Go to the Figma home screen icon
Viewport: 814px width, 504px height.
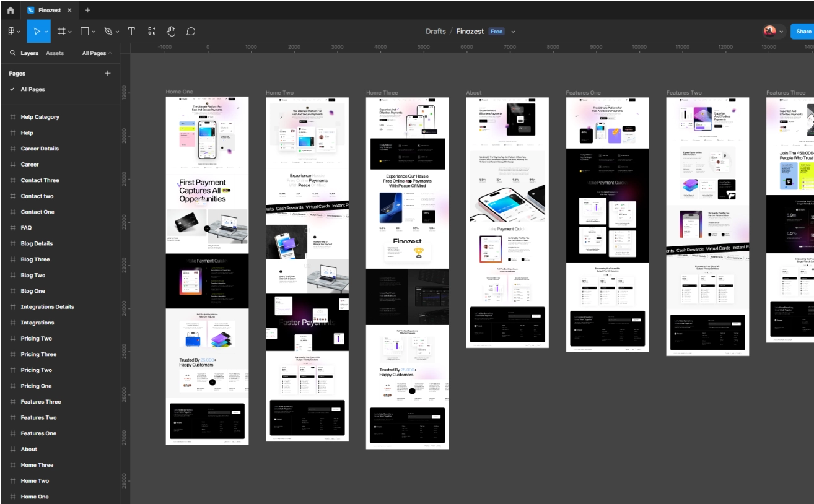[10, 10]
